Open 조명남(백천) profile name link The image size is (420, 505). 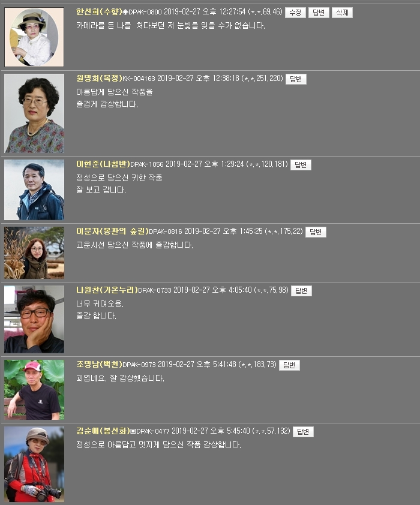pyautogui.click(x=99, y=364)
